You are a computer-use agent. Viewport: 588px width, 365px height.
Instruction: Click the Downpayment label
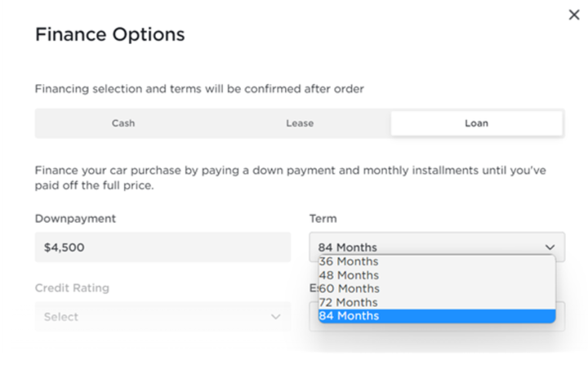click(x=75, y=219)
